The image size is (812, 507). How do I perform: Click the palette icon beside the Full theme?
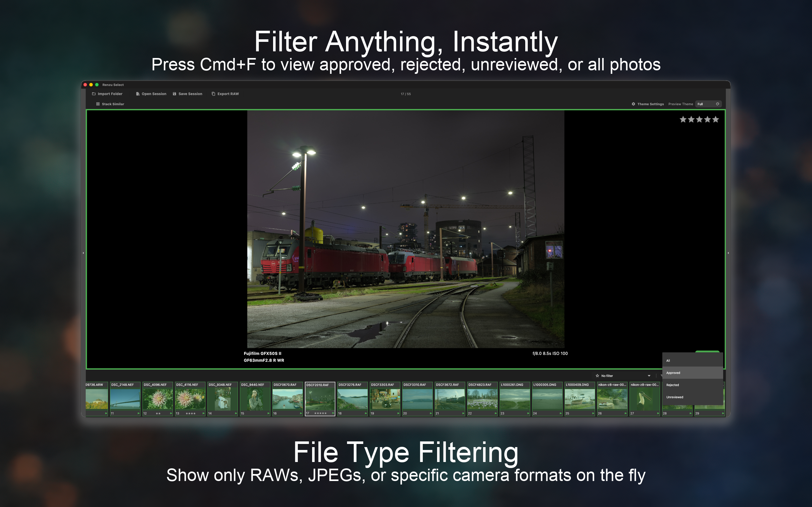[x=718, y=104]
